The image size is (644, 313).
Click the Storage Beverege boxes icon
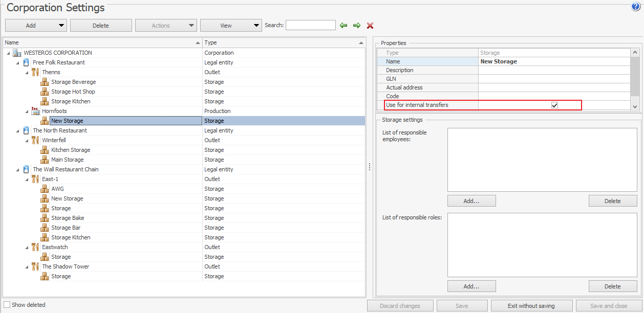45,82
